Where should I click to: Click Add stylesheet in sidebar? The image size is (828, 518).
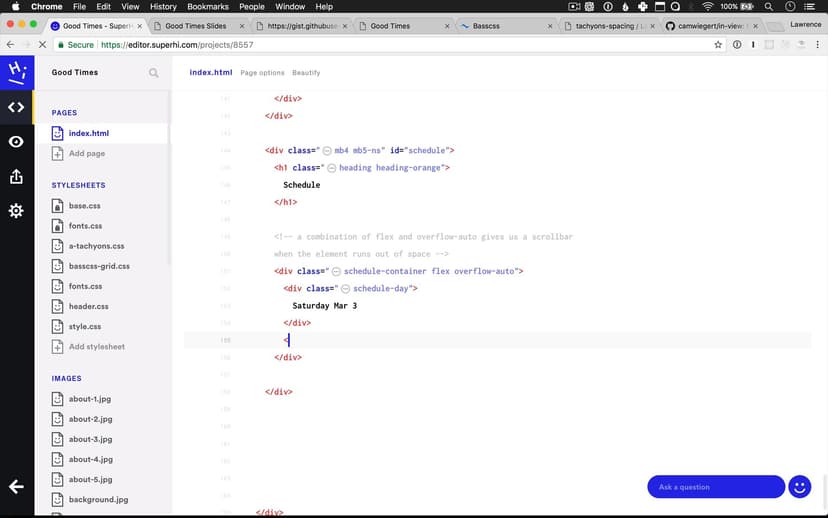pos(96,347)
